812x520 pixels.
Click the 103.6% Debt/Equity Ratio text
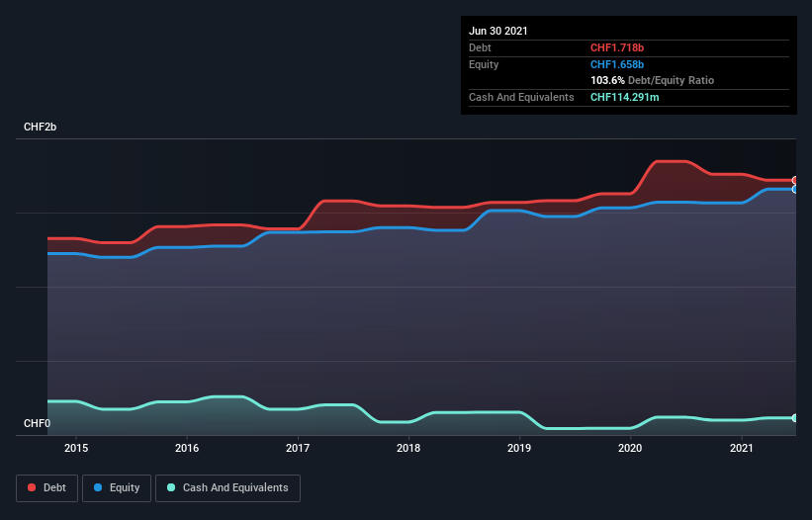pos(653,80)
